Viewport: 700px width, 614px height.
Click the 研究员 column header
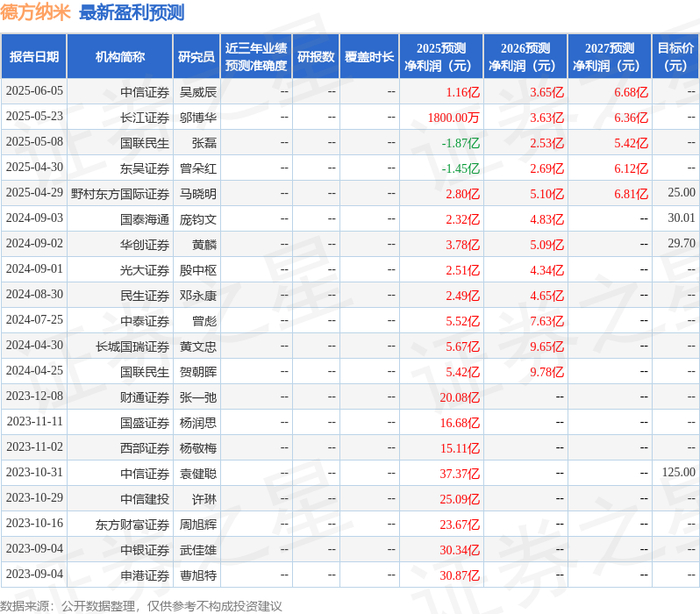[196, 57]
